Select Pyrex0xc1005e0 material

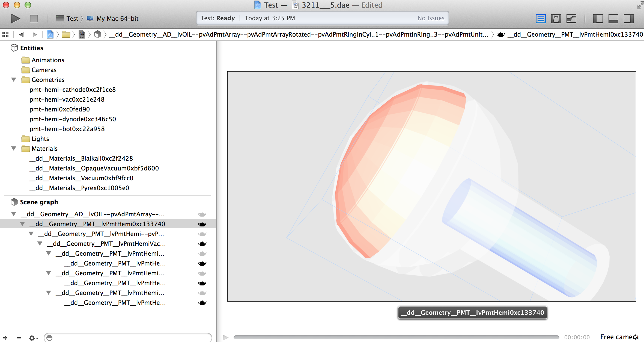[x=79, y=188]
